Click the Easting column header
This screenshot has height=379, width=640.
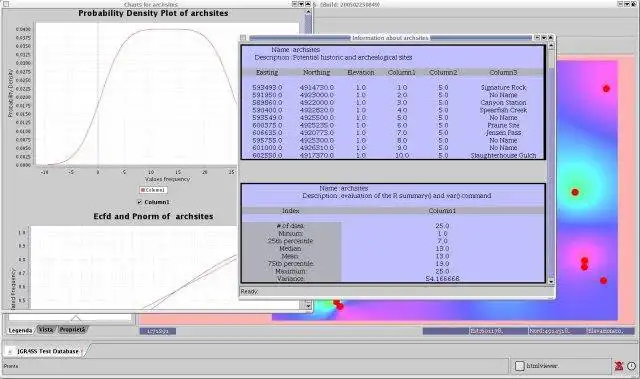(x=267, y=72)
